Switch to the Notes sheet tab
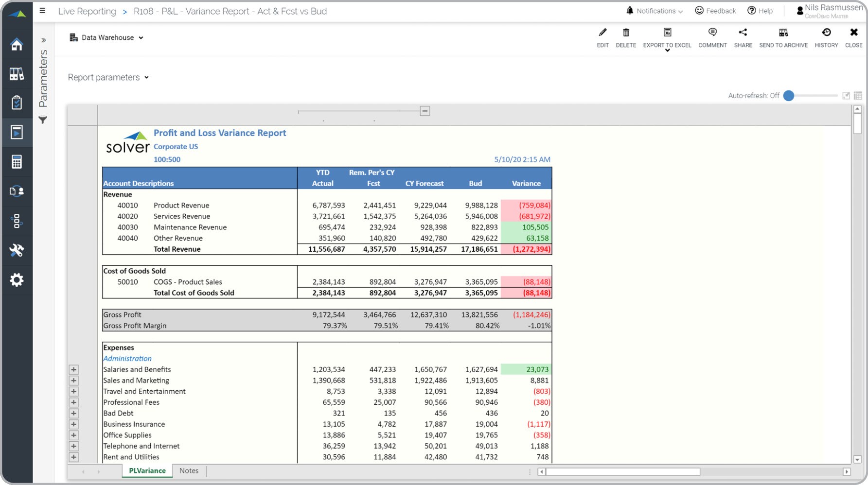Screen dimensions: 868x485 coord(189,470)
